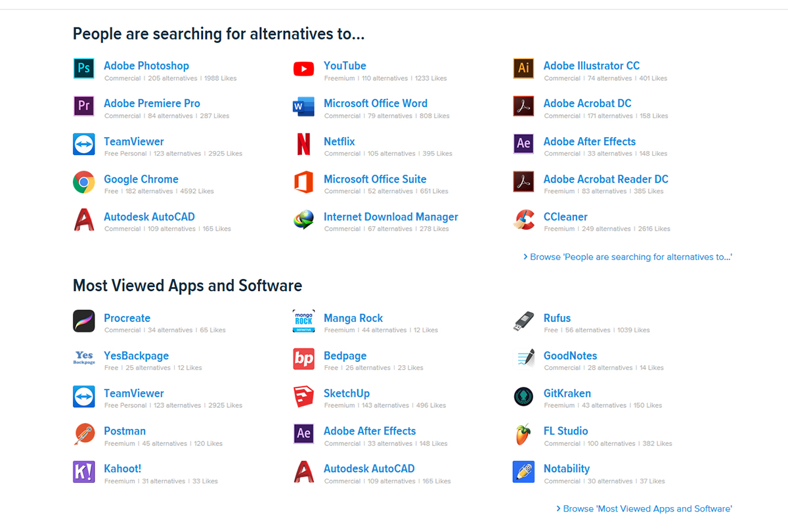The image size is (788, 532).
Task: Click the YesBackpage logo icon
Action: pyautogui.click(x=84, y=358)
